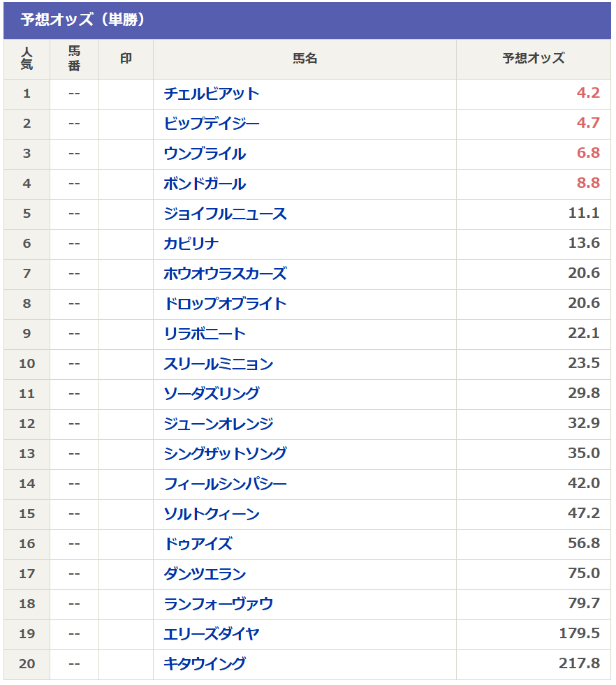Open the カピリナ horse page
The height and width of the screenshot is (685, 616).
point(191,244)
